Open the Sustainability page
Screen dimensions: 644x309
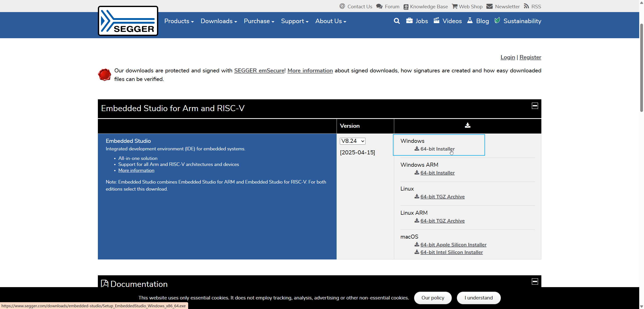click(x=522, y=21)
